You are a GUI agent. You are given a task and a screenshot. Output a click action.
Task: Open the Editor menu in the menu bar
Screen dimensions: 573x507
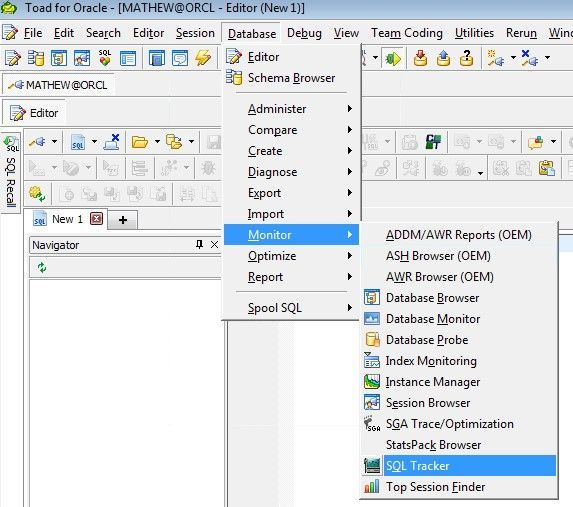click(148, 33)
